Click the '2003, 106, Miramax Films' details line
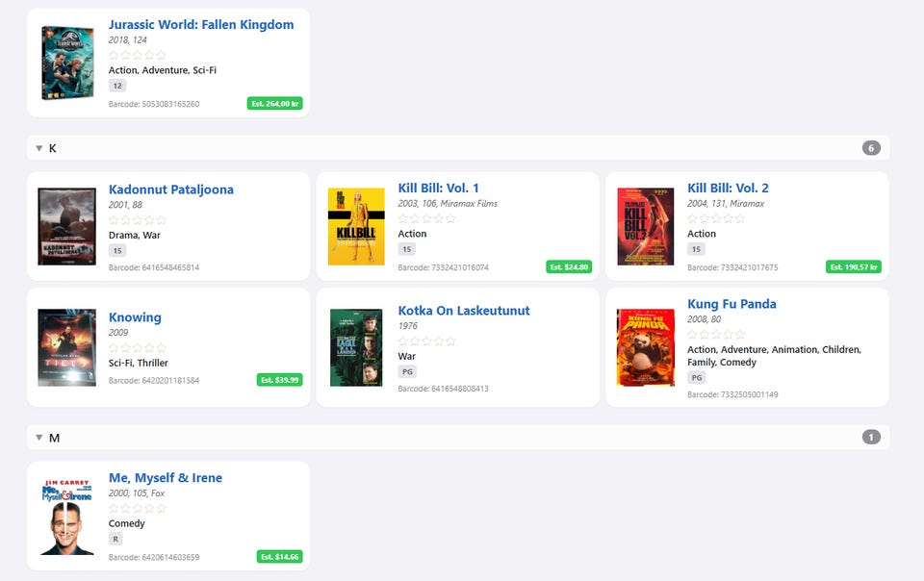The image size is (924, 581). coord(448,204)
